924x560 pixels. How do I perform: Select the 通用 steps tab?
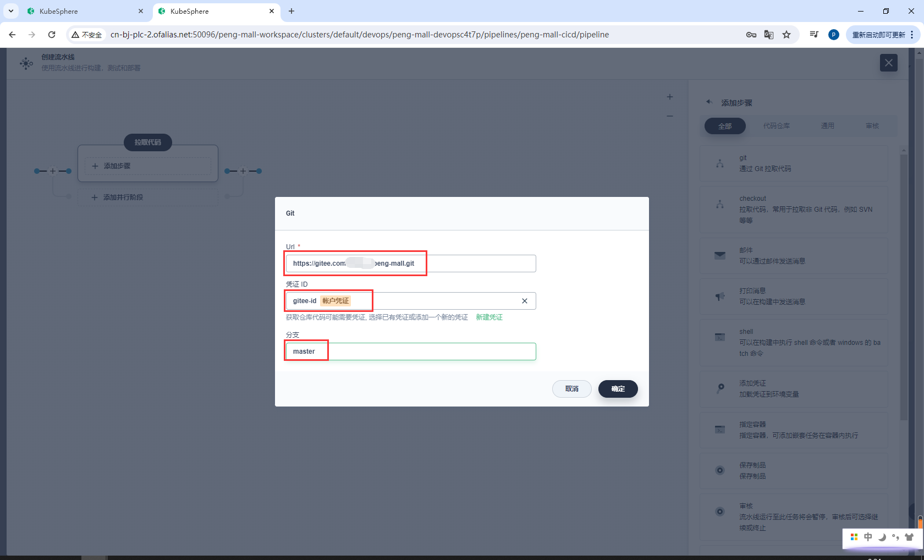click(828, 126)
